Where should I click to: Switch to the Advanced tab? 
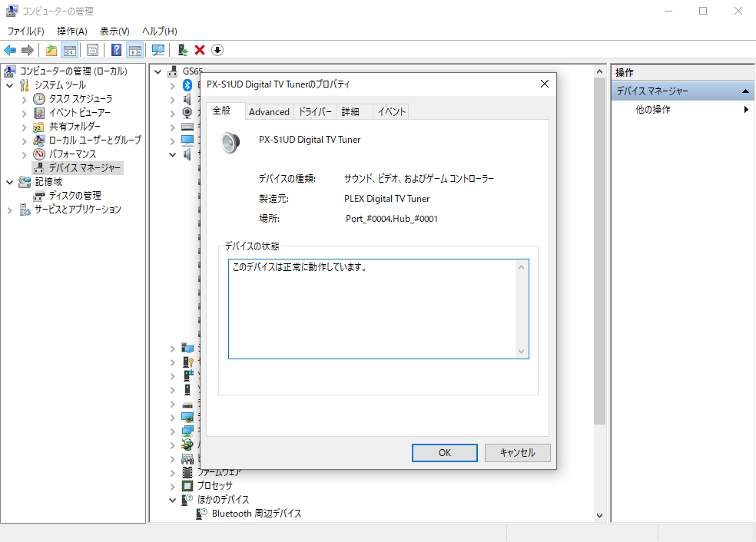click(x=269, y=112)
